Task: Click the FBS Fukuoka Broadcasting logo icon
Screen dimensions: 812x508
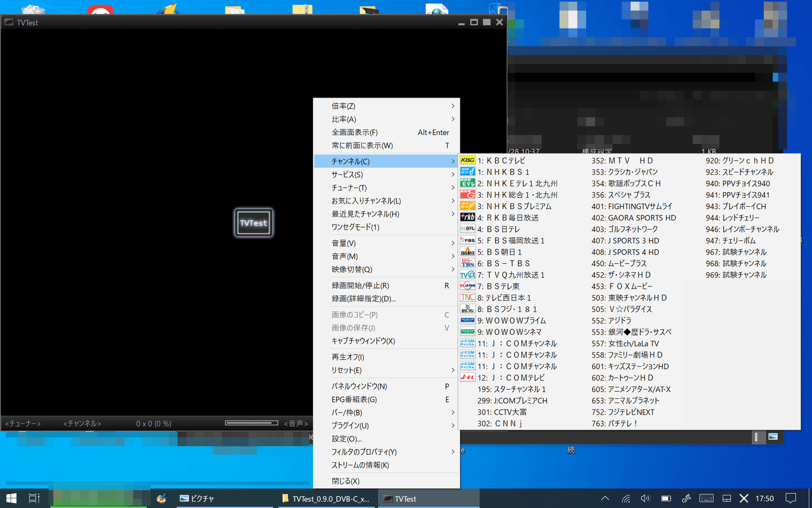Action: point(467,240)
